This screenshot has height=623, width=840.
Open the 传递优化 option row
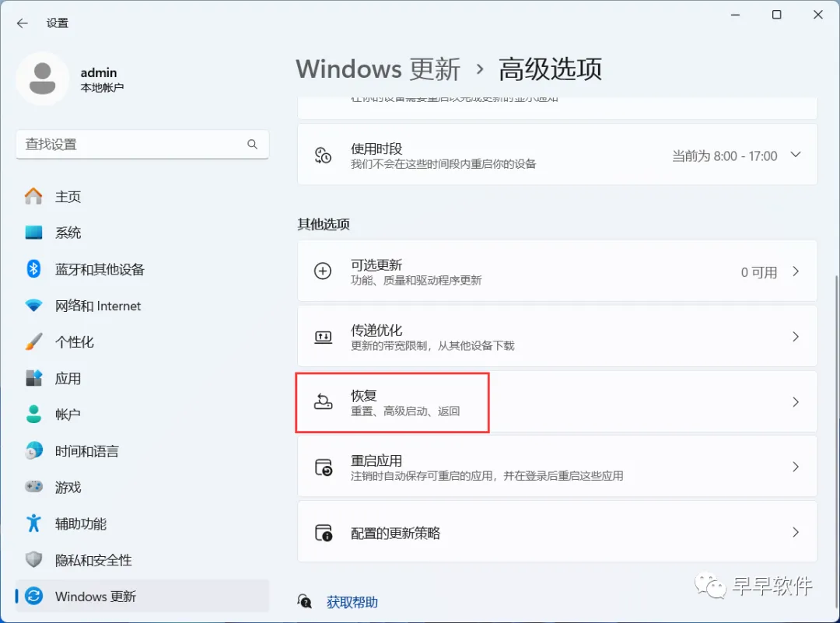pos(557,337)
